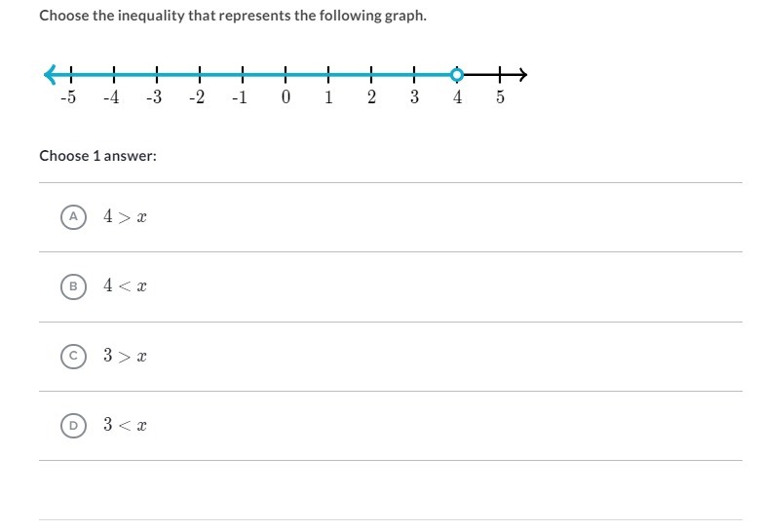The width and height of the screenshot is (761, 532).
Task: Click the -1 label on the number line
Action: pos(240,98)
